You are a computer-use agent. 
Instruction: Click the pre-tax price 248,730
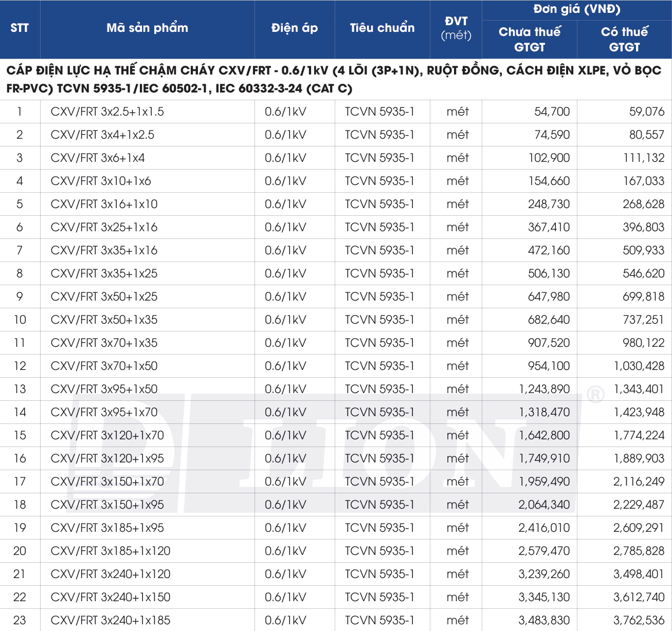pos(549,204)
